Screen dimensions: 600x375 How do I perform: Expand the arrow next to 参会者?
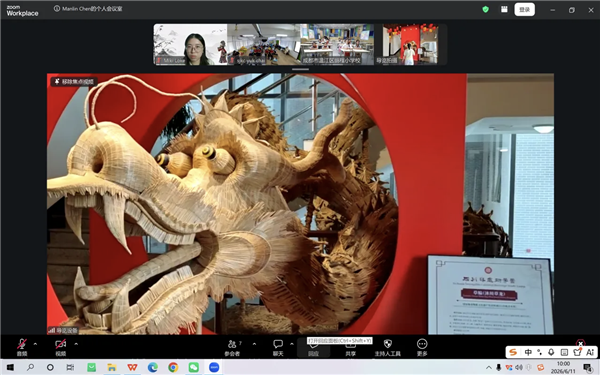(254, 344)
